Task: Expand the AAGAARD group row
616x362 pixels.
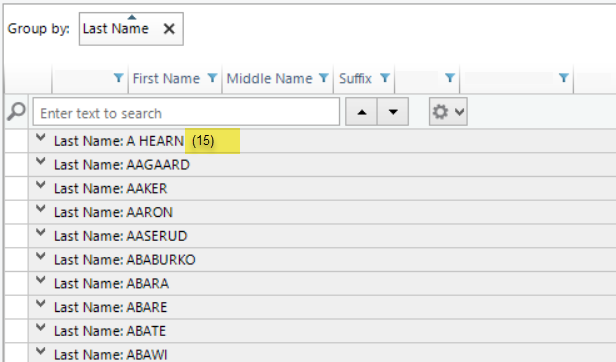Action: click(x=40, y=162)
